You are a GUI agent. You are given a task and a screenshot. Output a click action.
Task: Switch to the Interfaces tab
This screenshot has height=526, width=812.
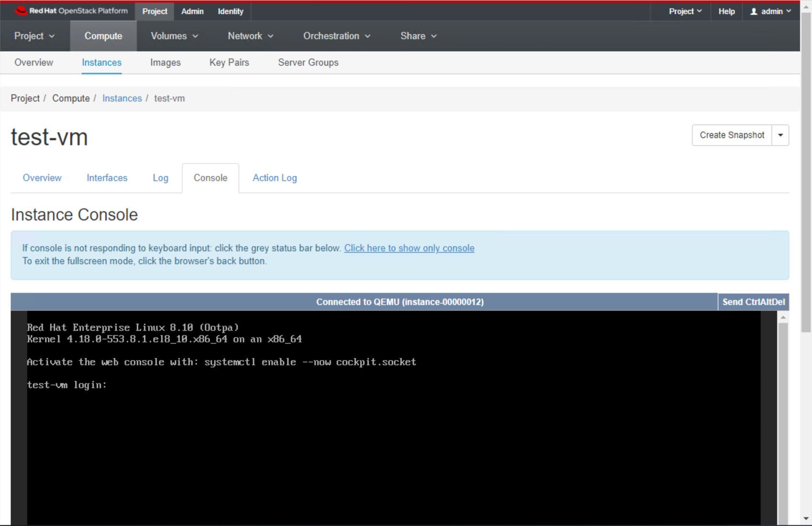pyautogui.click(x=107, y=178)
